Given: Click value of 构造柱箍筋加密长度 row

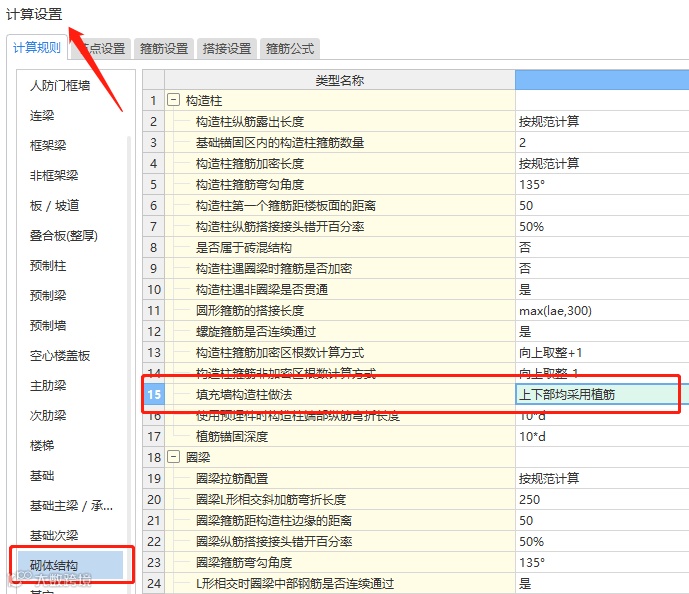Looking at the screenshot, I should coord(602,163).
